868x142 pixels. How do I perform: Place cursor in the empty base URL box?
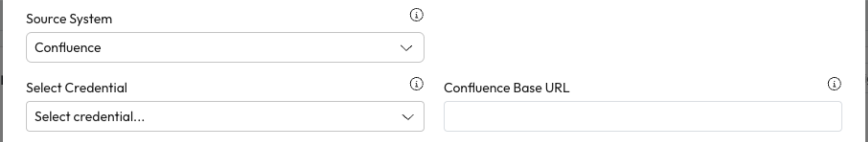click(642, 116)
